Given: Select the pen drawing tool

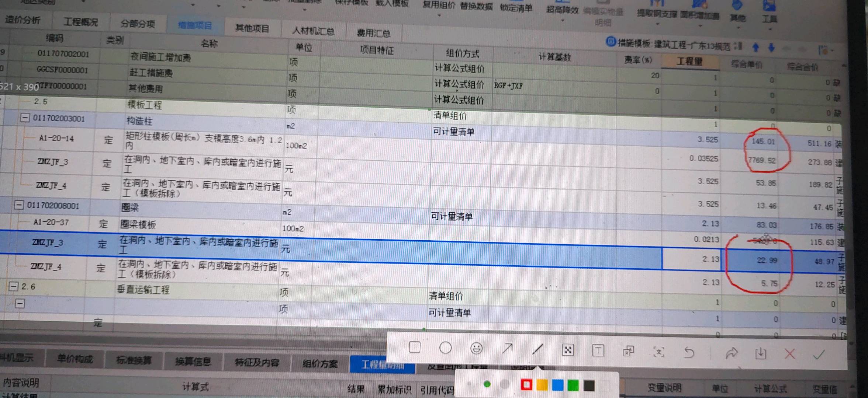Looking at the screenshot, I should [x=537, y=349].
